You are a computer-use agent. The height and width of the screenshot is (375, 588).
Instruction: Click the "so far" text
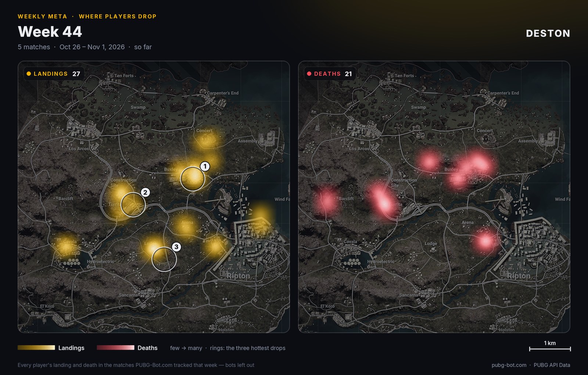(143, 47)
